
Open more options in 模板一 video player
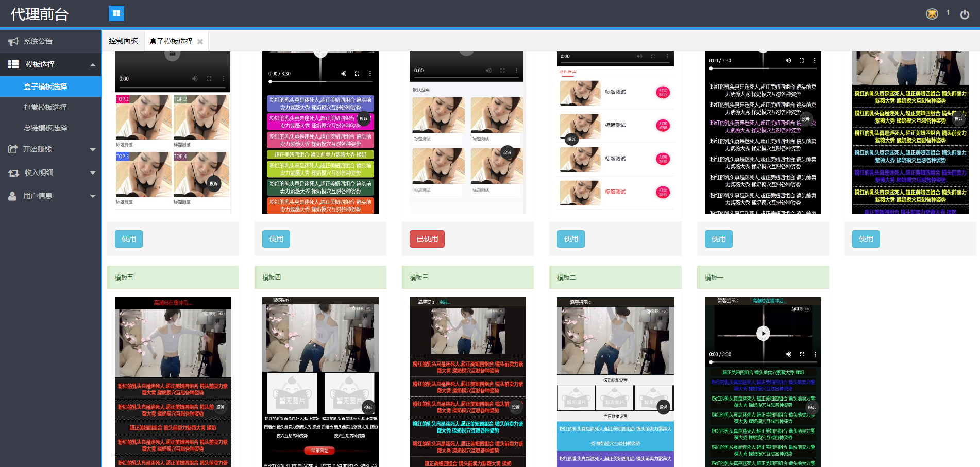pyautogui.click(x=815, y=354)
